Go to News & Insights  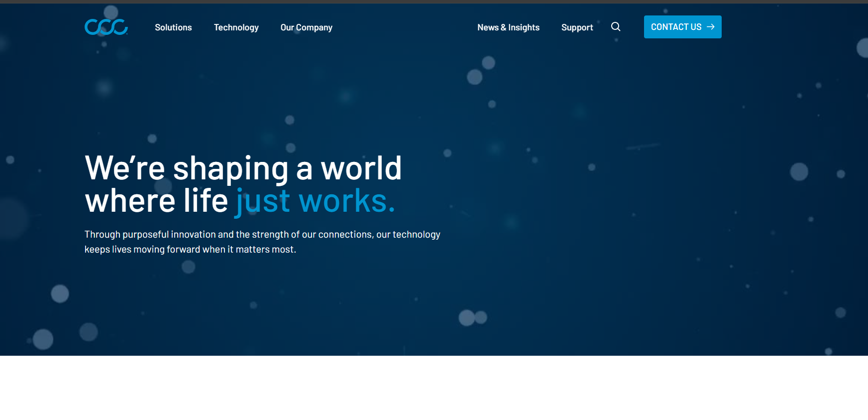pos(508,27)
